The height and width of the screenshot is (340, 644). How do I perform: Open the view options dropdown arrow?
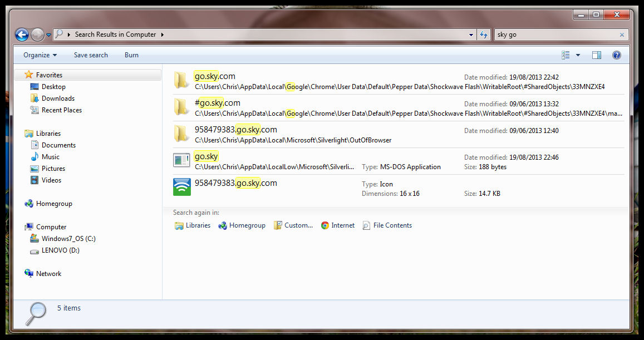[578, 56]
